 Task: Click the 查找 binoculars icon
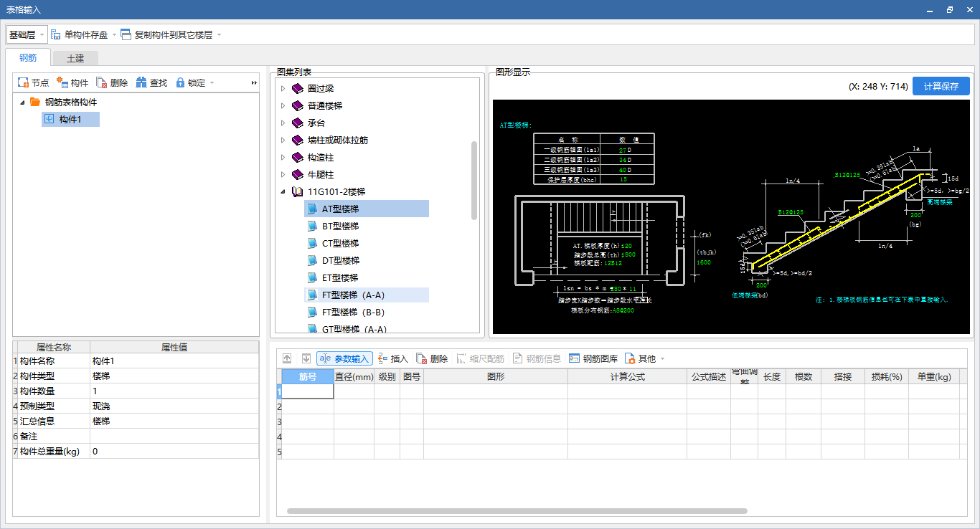pyautogui.click(x=141, y=83)
